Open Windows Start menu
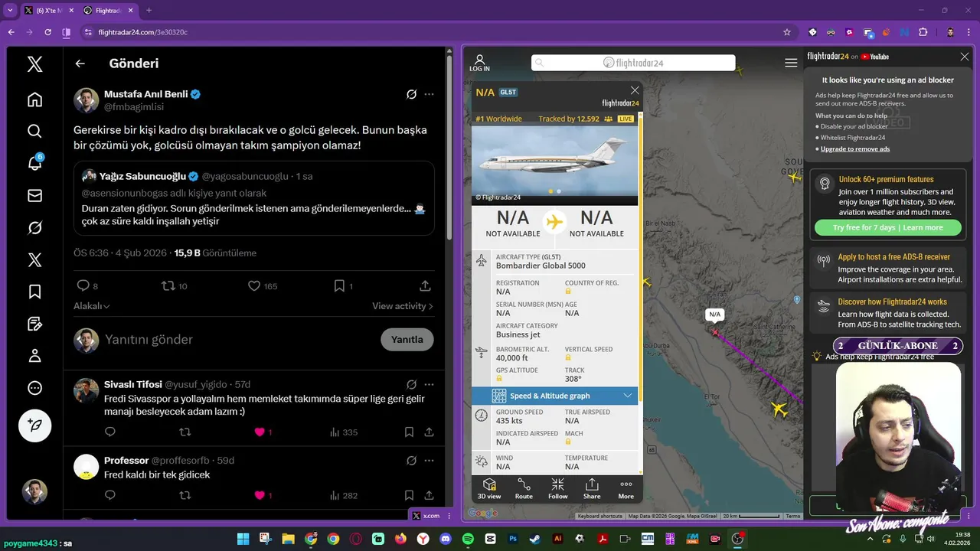The image size is (980, 551). click(243, 539)
